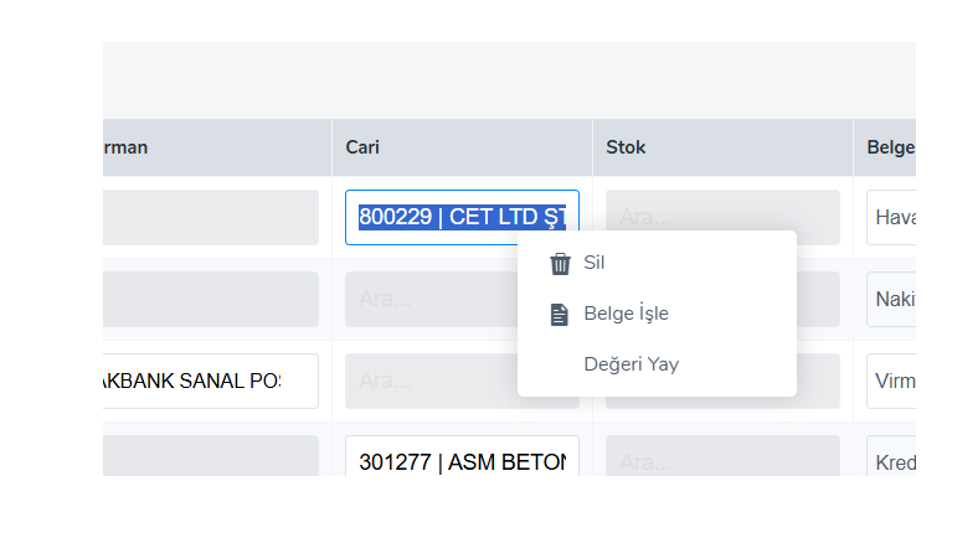The height and width of the screenshot is (558, 968).
Task: Expand the Belge dropdown showing Virm
Action: 892,381
